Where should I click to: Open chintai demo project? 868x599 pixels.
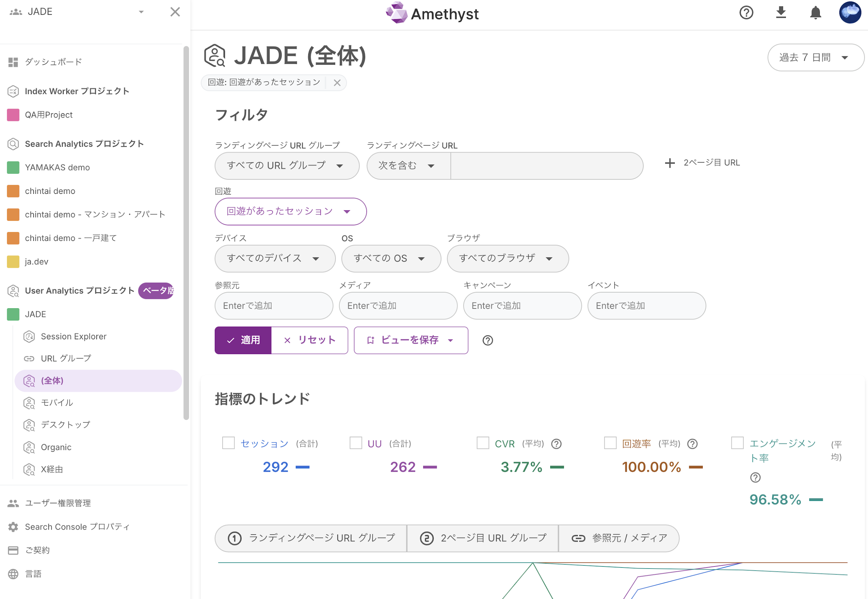tap(50, 191)
